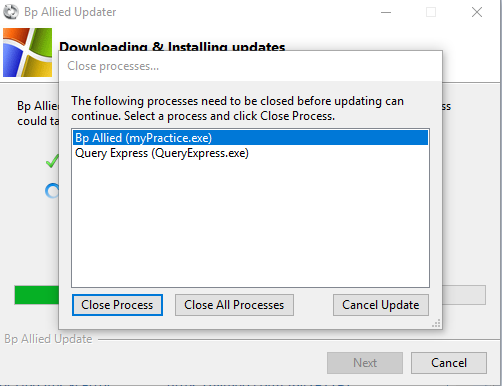The image size is (502, 386).
Task: Click the Bp Allied Update footer label
Action: point(48,339)
